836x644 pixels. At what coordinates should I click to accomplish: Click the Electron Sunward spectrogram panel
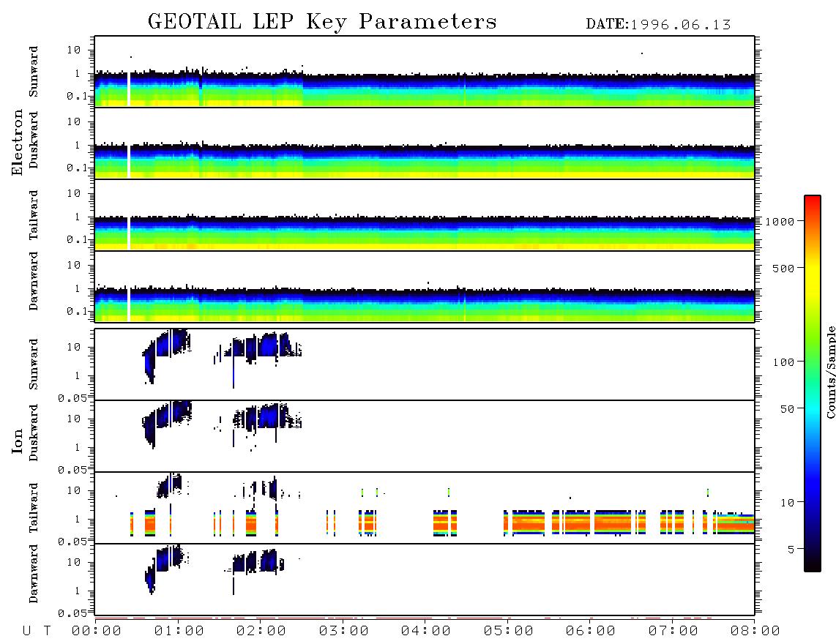point(425,72)
